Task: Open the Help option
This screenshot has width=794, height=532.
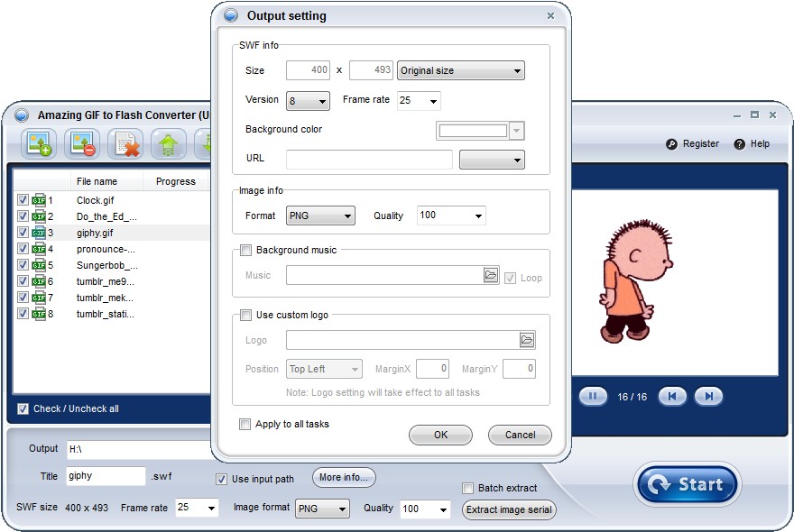Action: coord(752,143)
